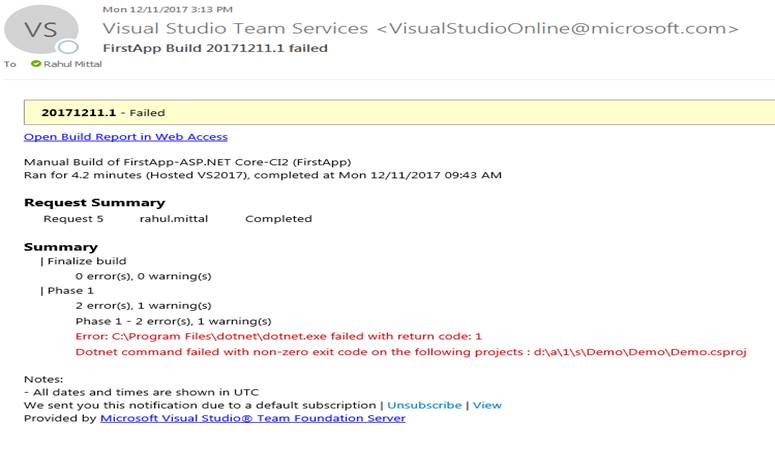Click Request 5 entry

point(73,219)
